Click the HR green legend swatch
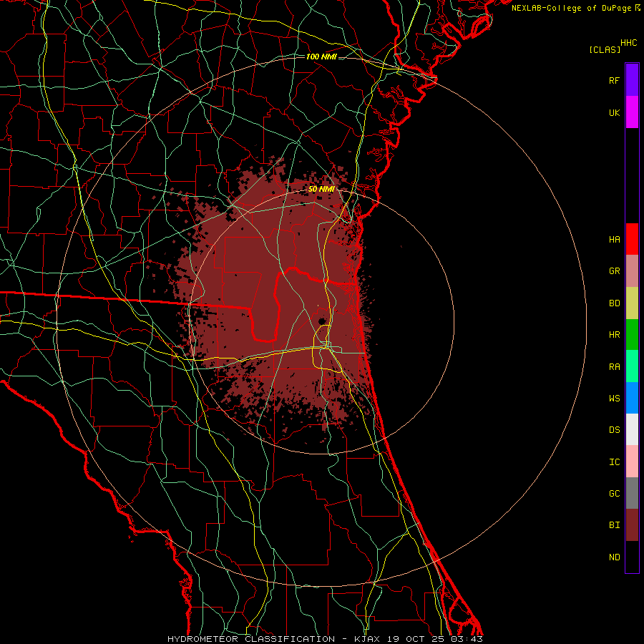 pyautogui.click(x=632, y=335)
